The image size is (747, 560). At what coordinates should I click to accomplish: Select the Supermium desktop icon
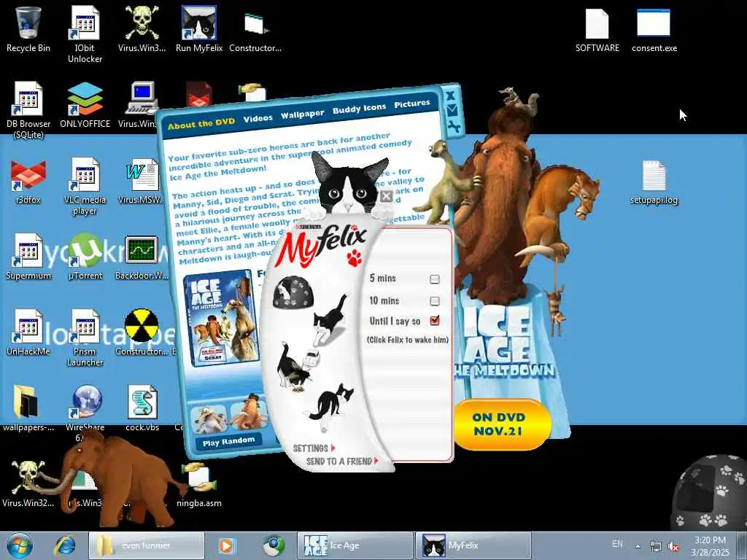point(28,257)
